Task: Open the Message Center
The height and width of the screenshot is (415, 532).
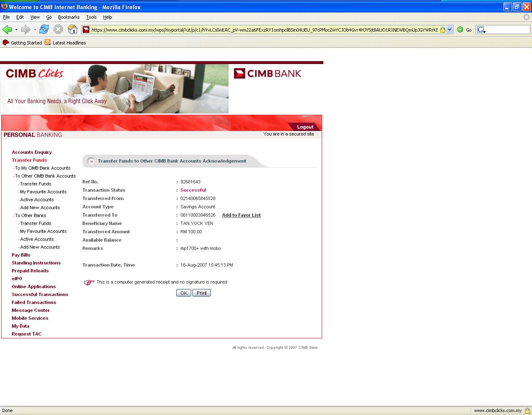Action: click(x=31, y=310)
